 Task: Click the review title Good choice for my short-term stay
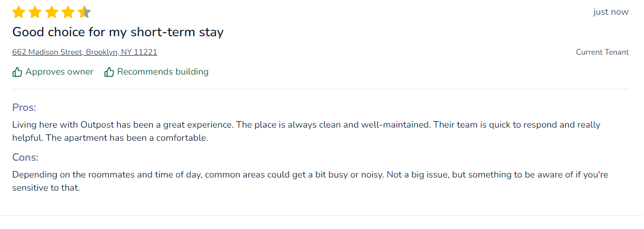point(118,32)
